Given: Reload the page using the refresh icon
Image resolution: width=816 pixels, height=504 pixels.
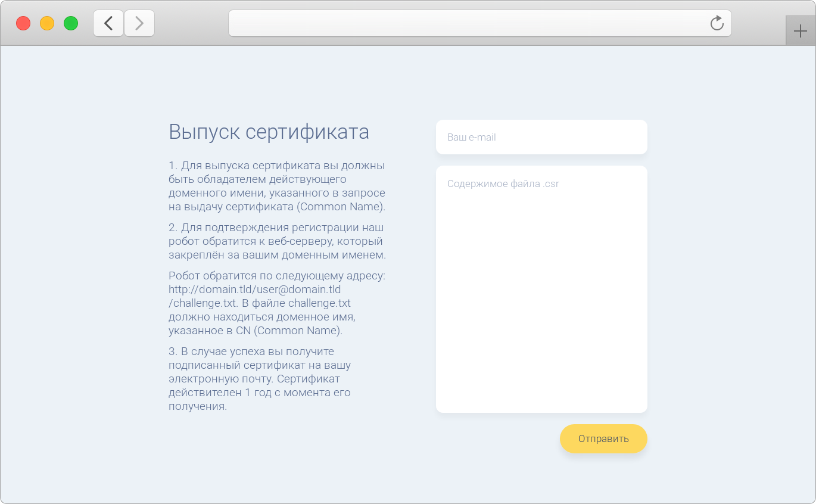Looking at the screenshot, I should point(717,23).
